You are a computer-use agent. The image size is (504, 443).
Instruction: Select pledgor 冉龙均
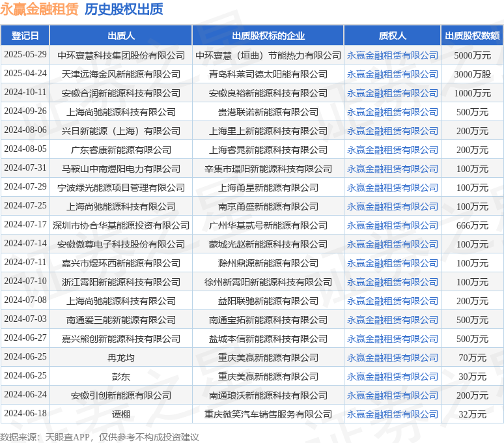(x=121, y=358)
